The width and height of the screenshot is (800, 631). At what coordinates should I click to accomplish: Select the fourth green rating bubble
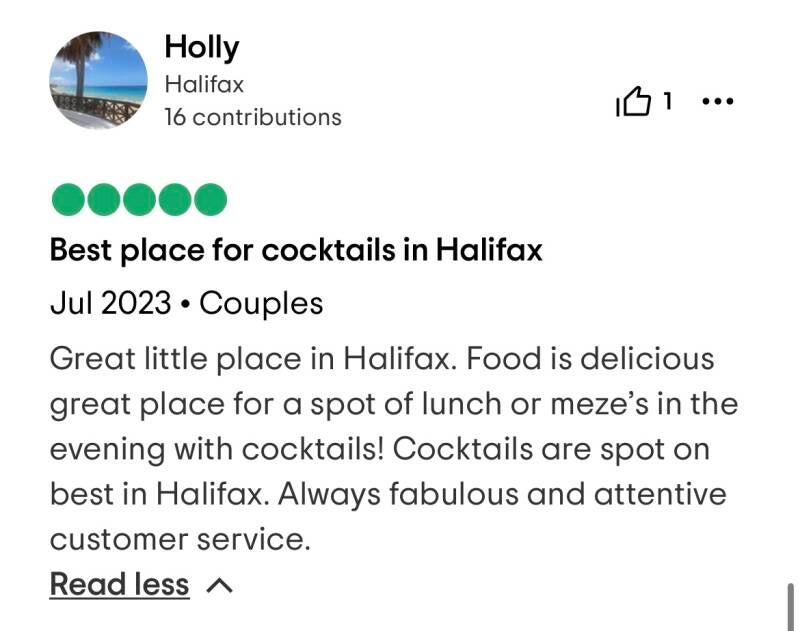174,200
